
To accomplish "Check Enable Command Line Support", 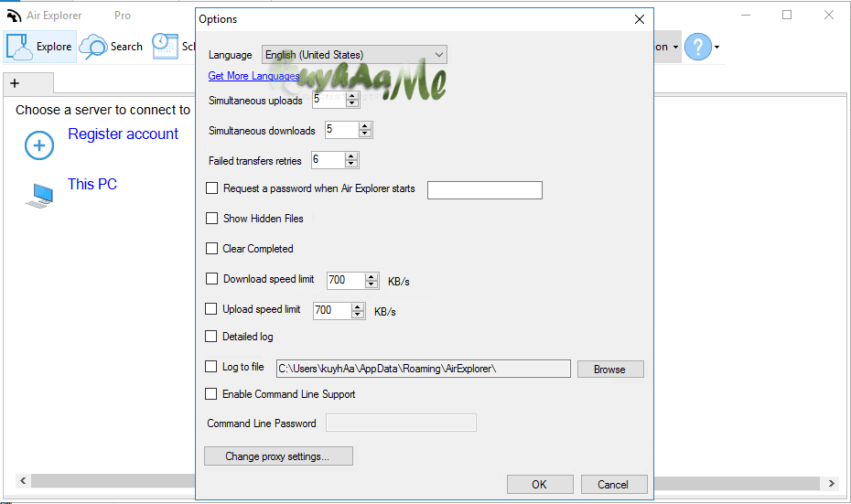I will point(210,394).
